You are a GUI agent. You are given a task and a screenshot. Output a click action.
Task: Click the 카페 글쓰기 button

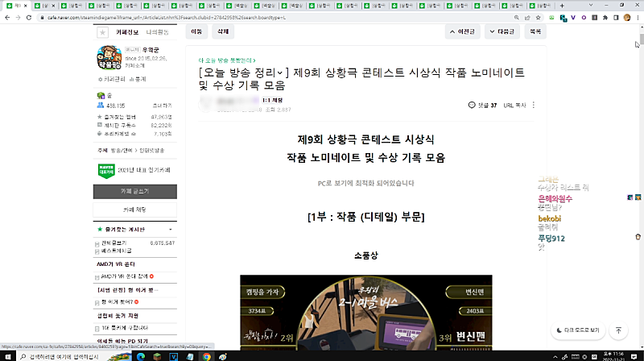[x=134, y=191]
